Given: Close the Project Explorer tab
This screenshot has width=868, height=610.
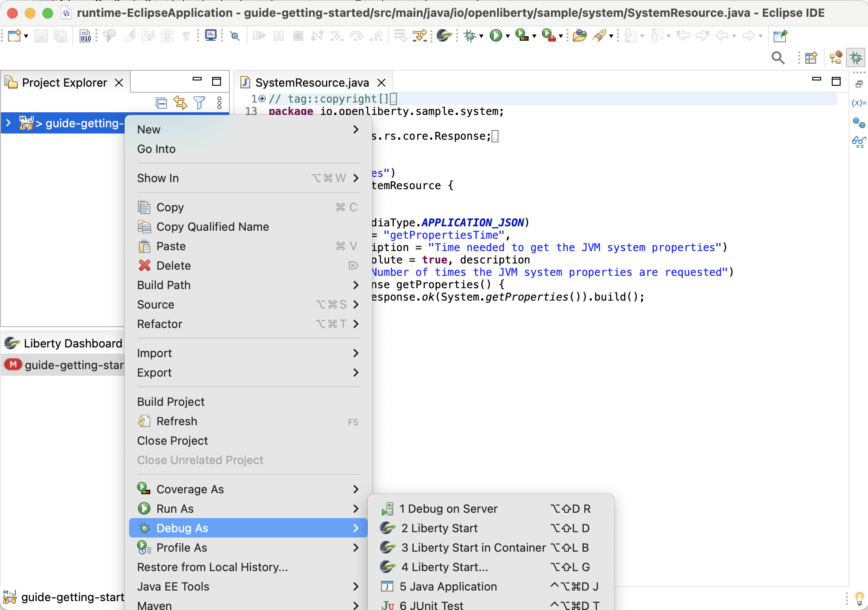Looking at the screenshot, I should [x=119, y=83].
